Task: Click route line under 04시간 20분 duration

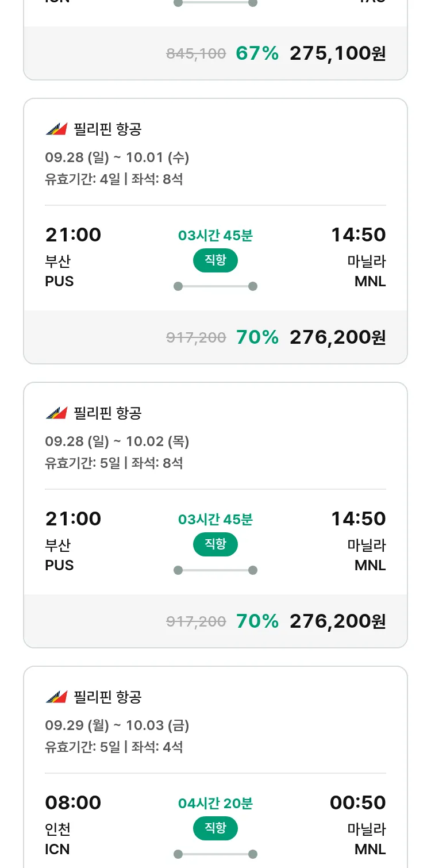Action: point(215,854)
